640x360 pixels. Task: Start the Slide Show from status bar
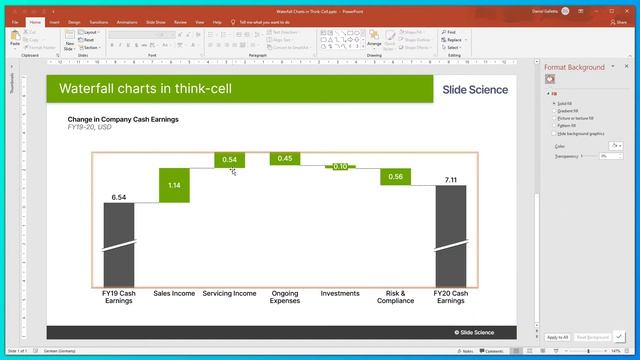coord(556,351)
